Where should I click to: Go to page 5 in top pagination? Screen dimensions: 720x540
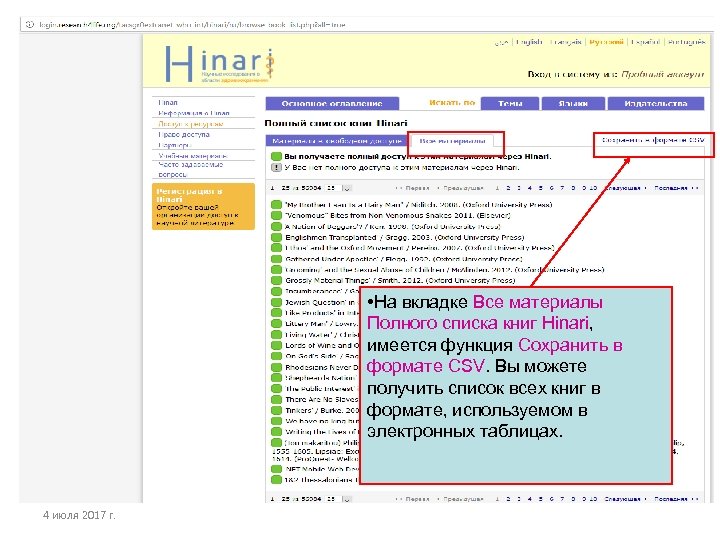pos(540,188)
